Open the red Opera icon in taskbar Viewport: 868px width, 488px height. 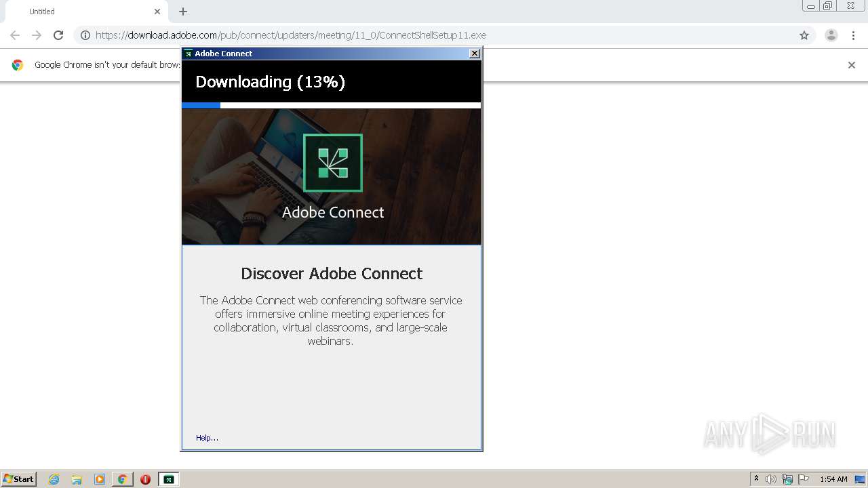point(145,479)
